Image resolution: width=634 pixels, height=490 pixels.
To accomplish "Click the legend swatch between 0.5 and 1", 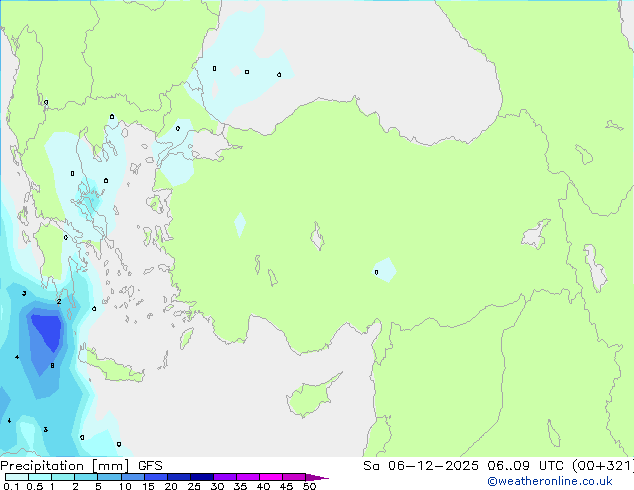I will tap(40, 477).
